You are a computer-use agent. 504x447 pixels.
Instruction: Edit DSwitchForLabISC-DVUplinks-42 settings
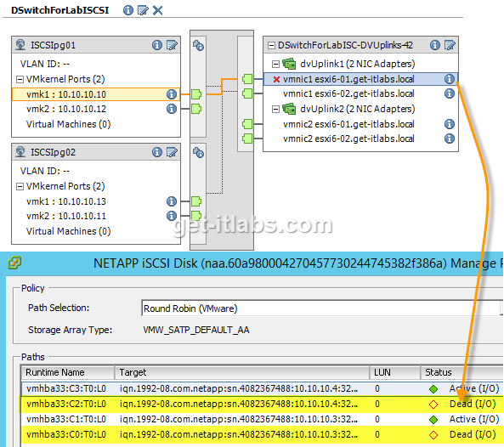pos(450,45)
